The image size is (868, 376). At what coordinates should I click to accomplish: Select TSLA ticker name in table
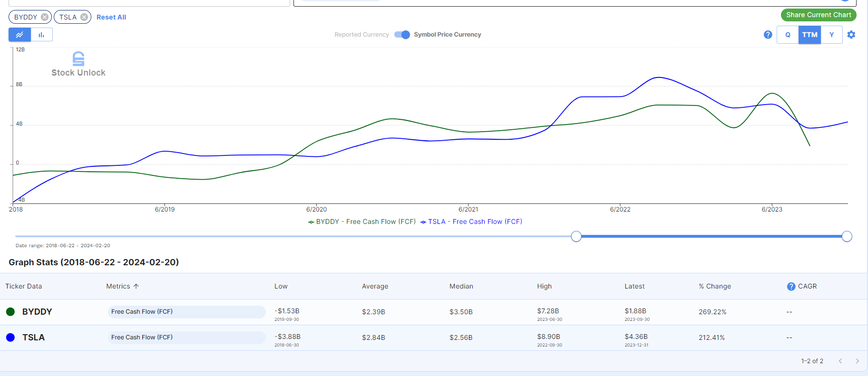33,337
